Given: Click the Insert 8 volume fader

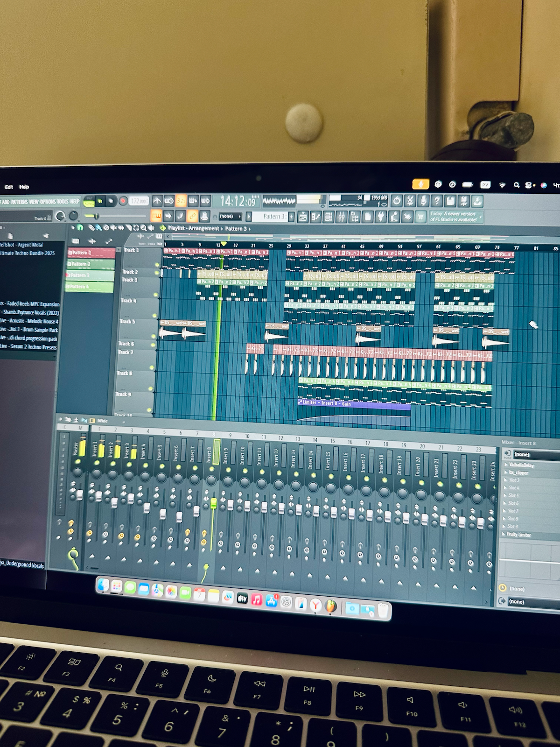Looking at the screenshot, I should [x=213, y=503].
